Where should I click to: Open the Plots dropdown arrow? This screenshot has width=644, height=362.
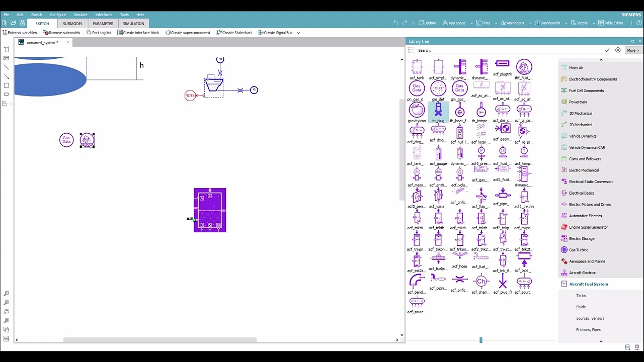(496, 23)
